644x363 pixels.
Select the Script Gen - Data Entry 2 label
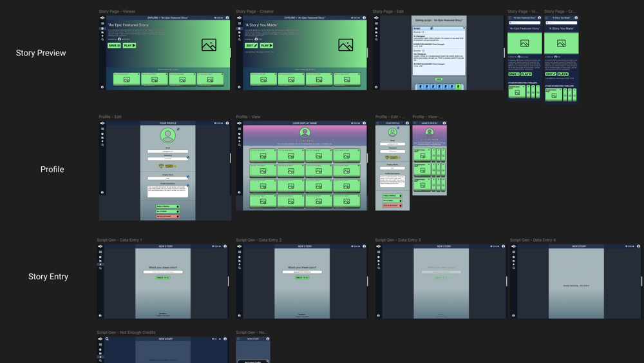point(259,240)
